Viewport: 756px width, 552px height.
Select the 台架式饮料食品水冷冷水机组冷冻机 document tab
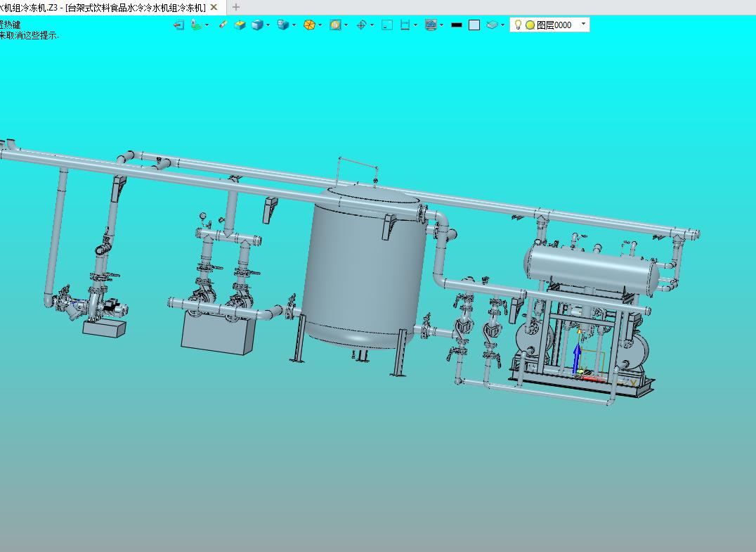[103, 7]
